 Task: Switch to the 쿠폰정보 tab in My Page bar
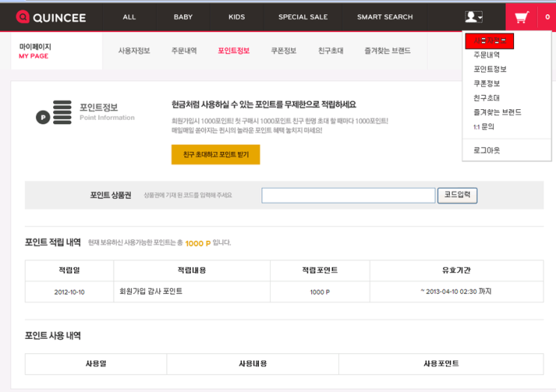(x=284, y=51)
